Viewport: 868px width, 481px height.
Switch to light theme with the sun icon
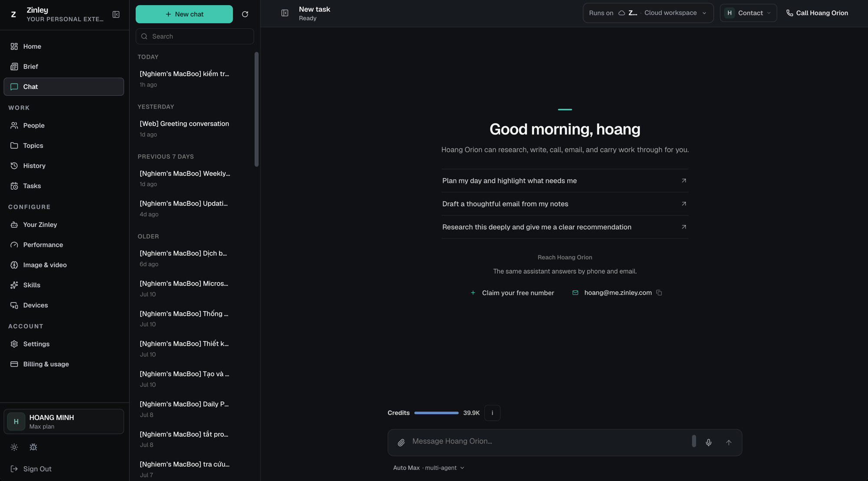pyautogui.click(x=14, y=447)
